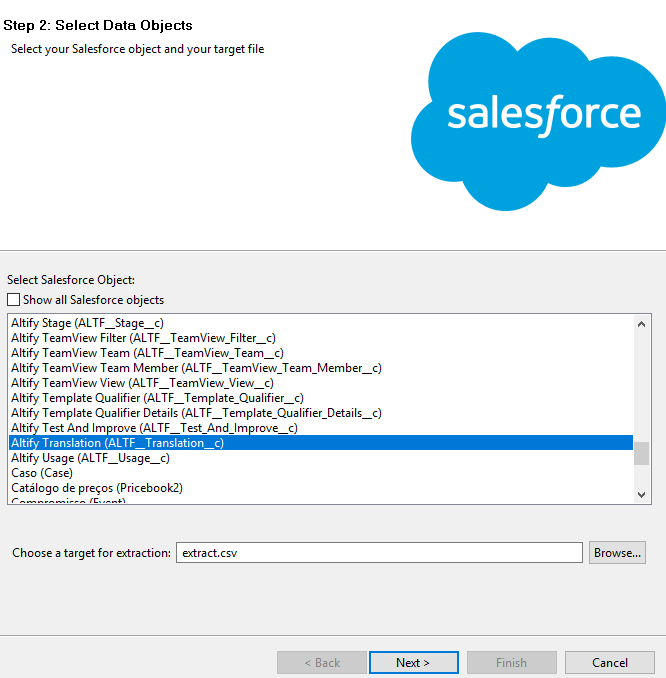
Task: Choose Altify TeamView Team (ALTF__TeamView_Team__c)
Action: tap(321, 353)
